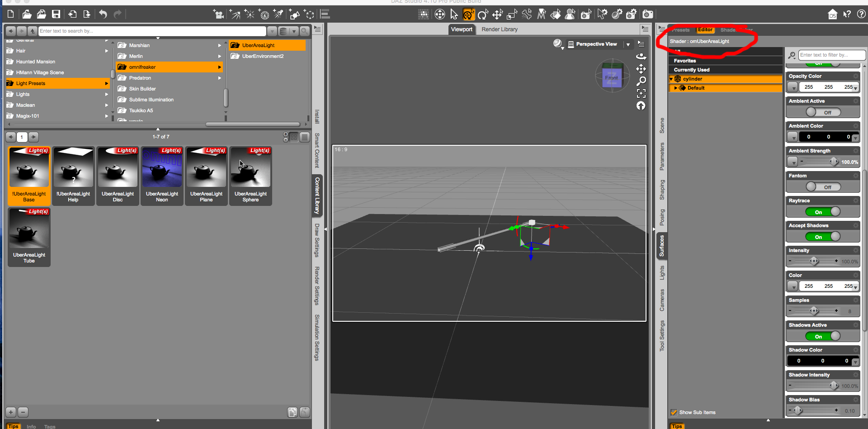Open the Ambient Strength options dropdown
This screenshot has width=868, height=429.
[x=793, y=162]
